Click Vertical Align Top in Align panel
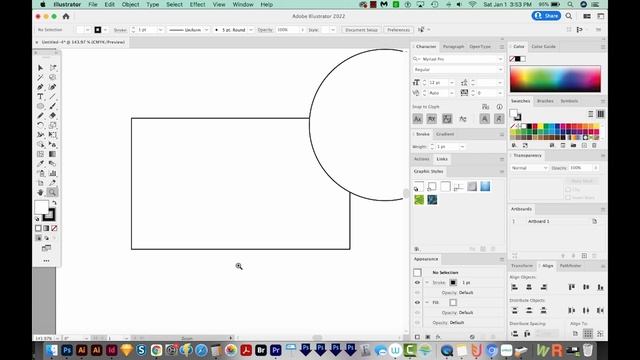640x360 pixels. click(x=572, y=287)
